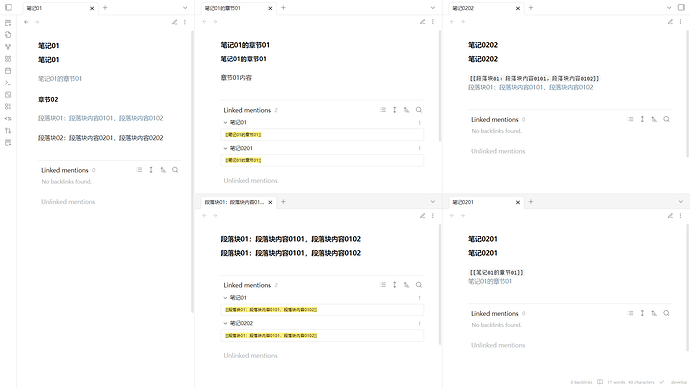
Task: Open graph view from the ribbon
Action: tap(8, 47)
